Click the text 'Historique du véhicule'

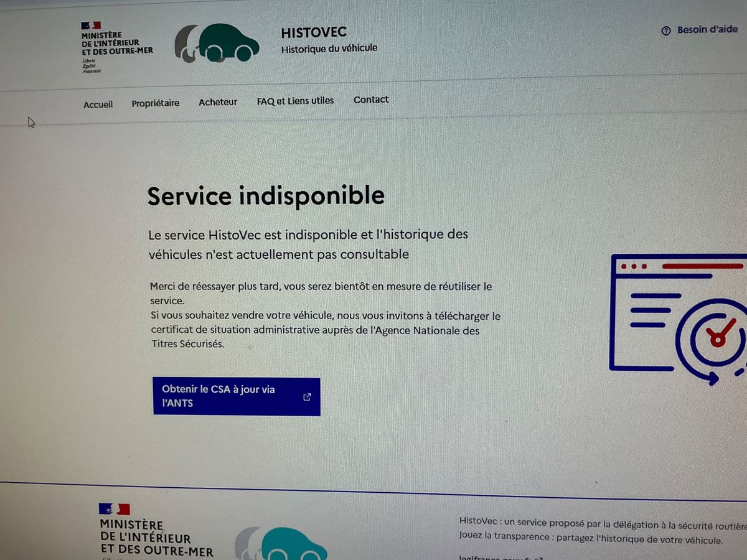329,49
